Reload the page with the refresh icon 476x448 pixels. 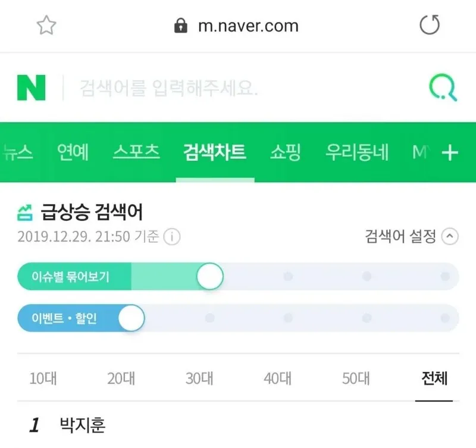pos(429,25)
